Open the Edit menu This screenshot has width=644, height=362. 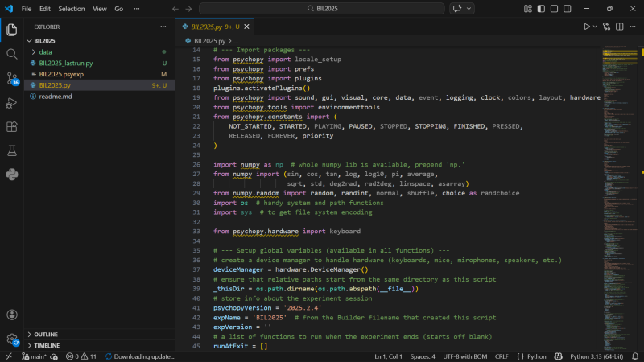click(x=45, y=9)
